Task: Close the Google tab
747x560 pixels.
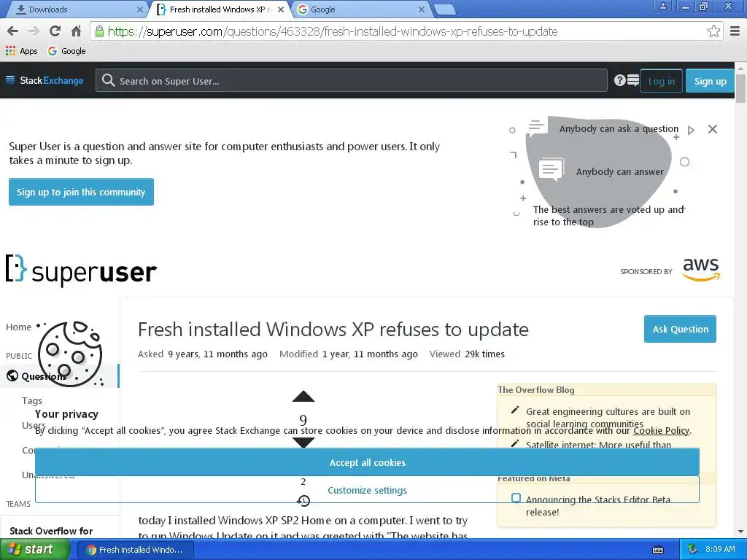Action: pos(422,9)
